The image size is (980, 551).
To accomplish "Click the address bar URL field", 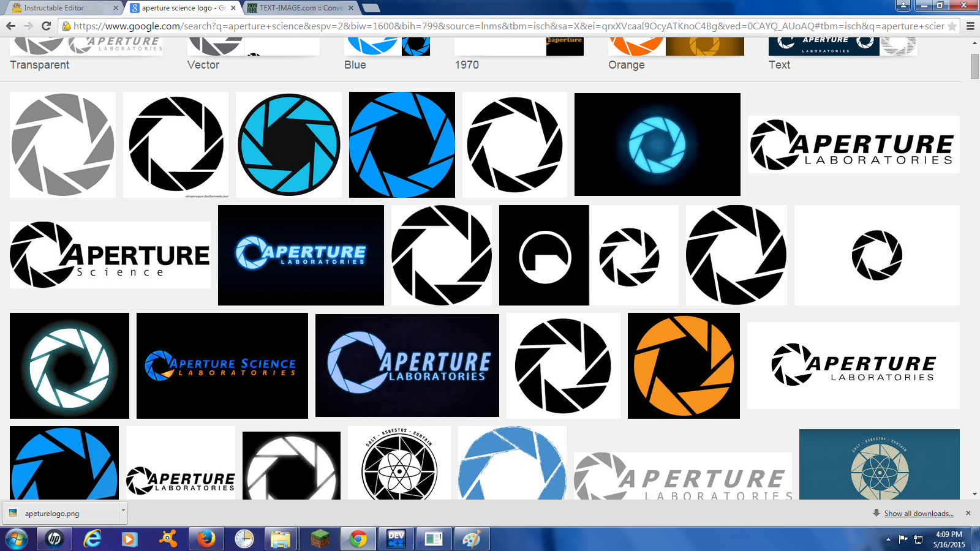I will pos(508,26).
